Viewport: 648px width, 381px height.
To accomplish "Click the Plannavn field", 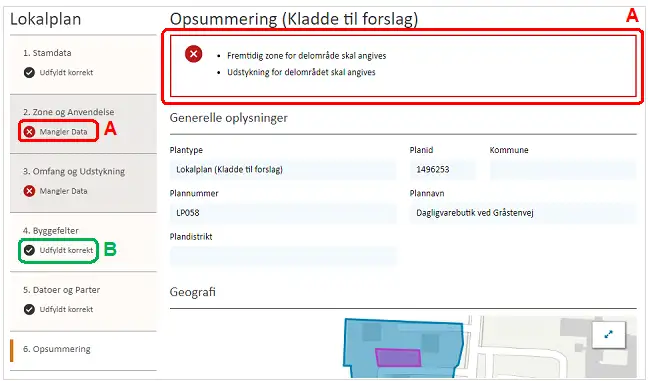I will (523, 213).
